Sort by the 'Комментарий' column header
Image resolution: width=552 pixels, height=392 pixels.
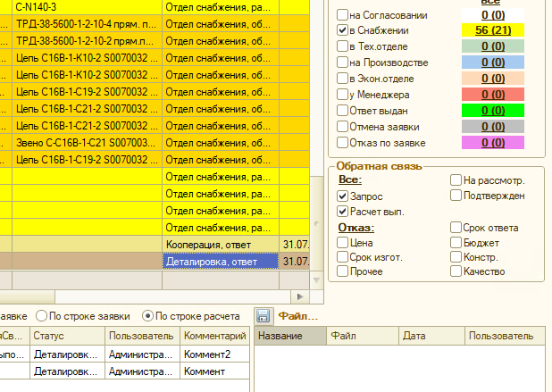click(214, 336)
